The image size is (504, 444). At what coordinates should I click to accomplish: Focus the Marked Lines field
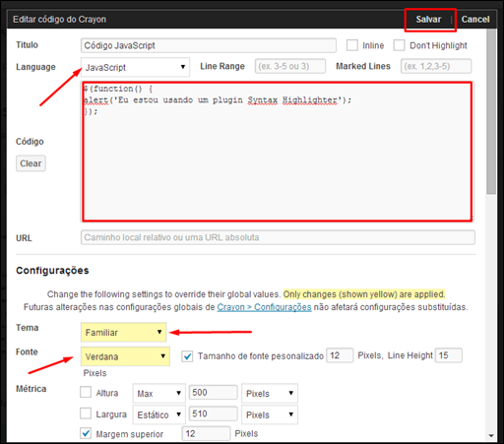(436, 66)
